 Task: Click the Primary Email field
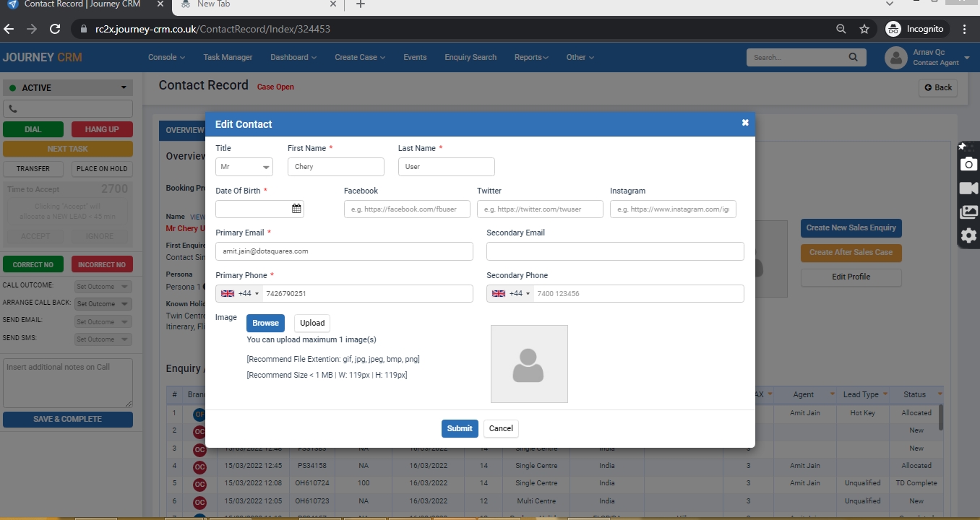click(344, 251)
